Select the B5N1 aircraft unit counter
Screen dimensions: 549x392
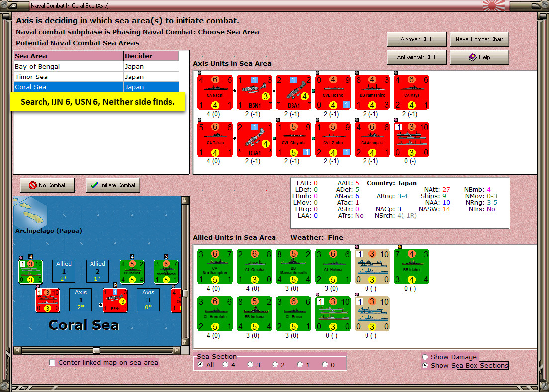coord(254,92)
